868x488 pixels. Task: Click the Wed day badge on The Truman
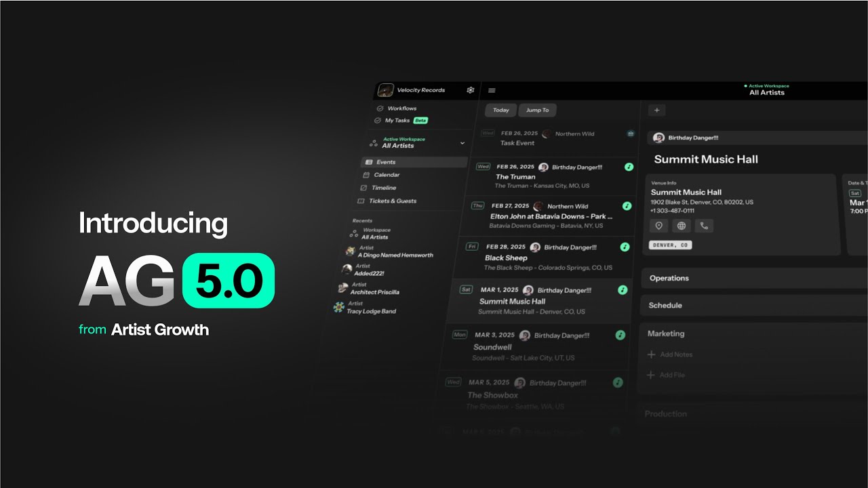click(x=483, y=167)
